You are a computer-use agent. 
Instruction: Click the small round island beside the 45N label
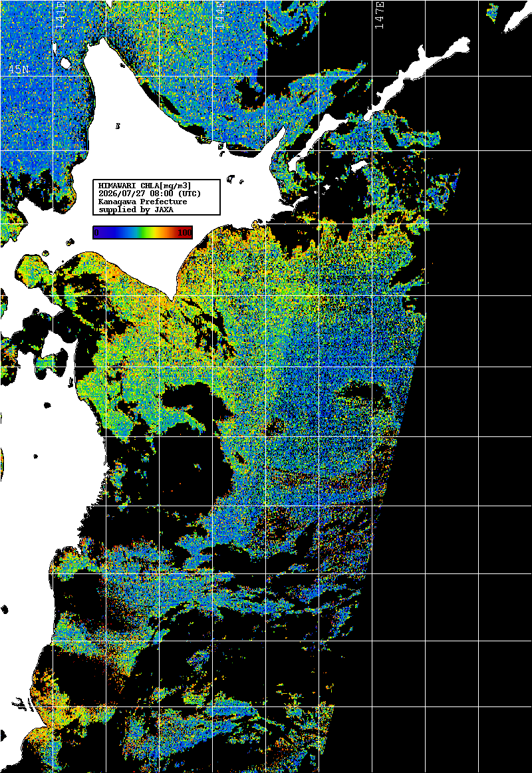(65, 63)
